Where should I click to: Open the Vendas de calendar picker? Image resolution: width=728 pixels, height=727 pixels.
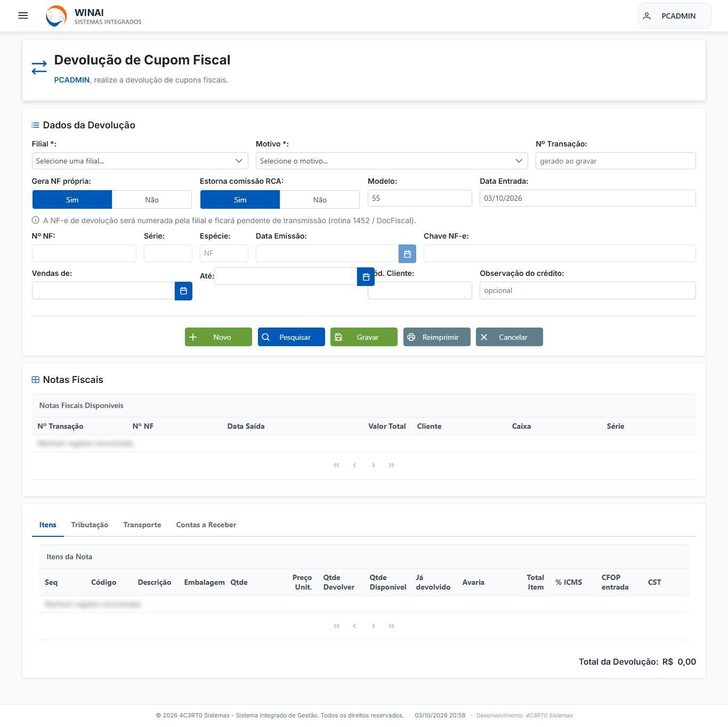coord(183,291)
